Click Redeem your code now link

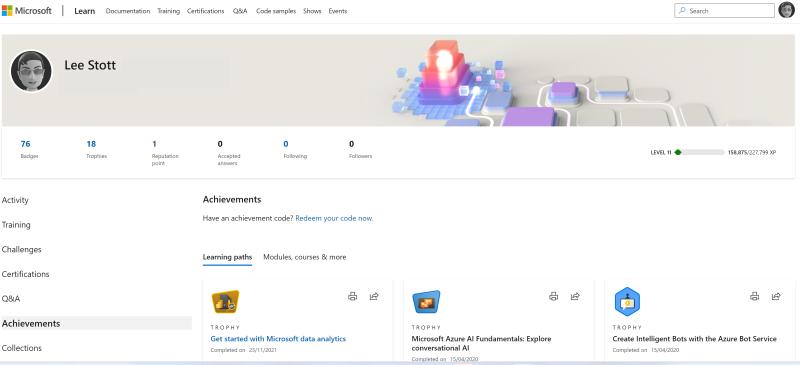(x=334, y=218)
